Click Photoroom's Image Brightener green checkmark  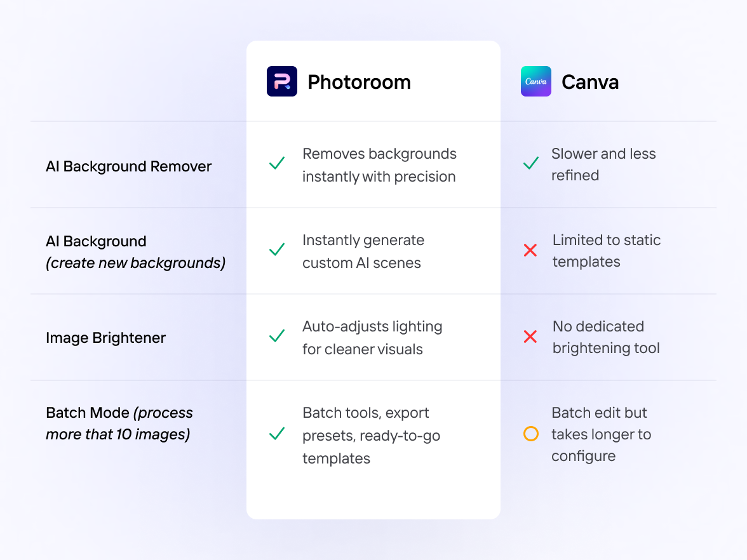point(277,337)
